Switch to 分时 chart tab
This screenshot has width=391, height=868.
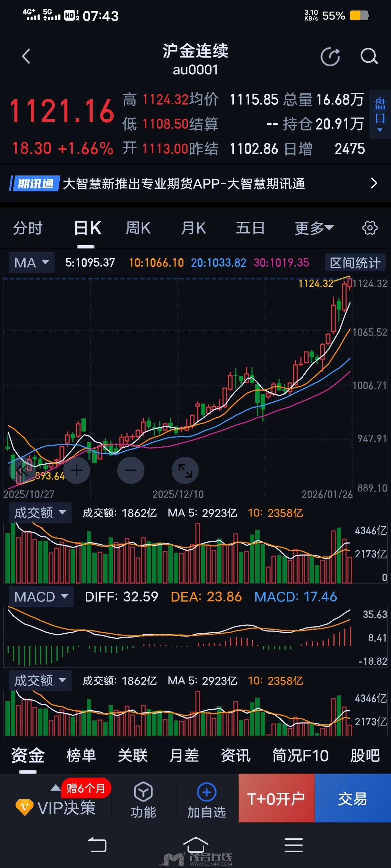tap(28, 228)
